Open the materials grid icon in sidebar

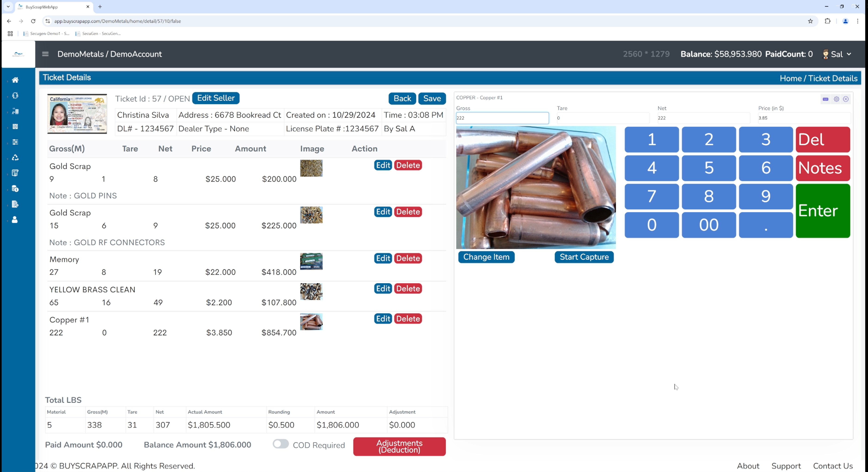pyautogui.click(x=15, y=126)
